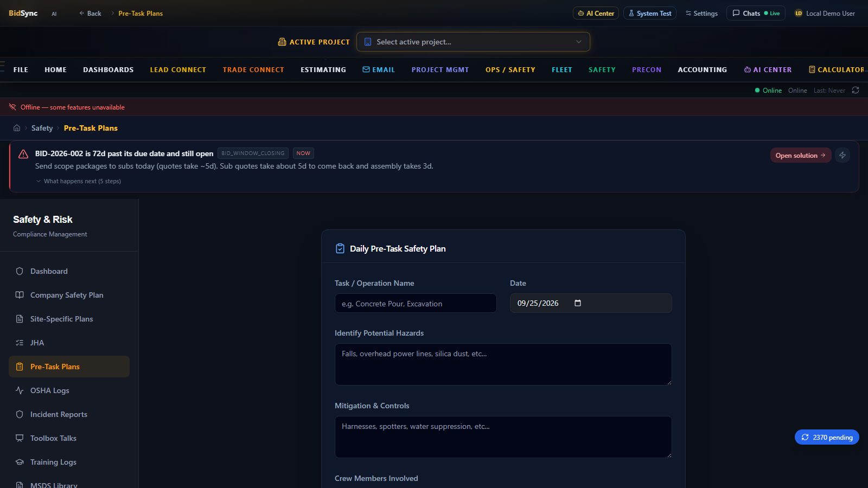Image resolution: width=868 pixels, height=488 pixels.
Task: Open the Select active project dropdown
Action: 473,42
